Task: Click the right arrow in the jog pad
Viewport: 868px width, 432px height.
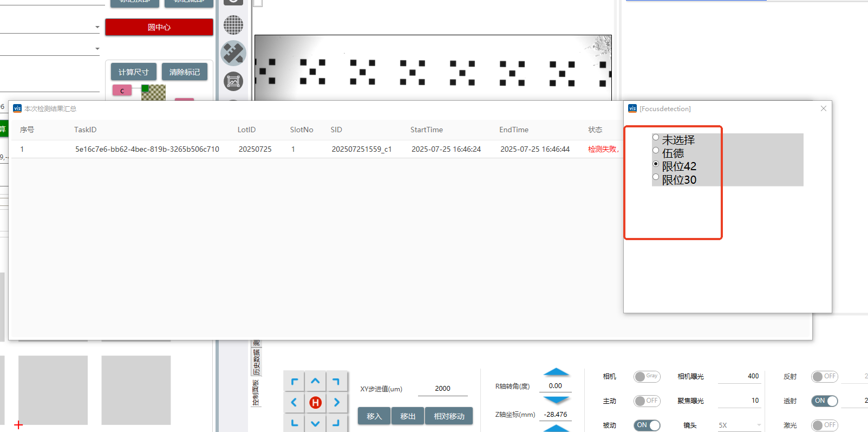Action: point(337,402)
